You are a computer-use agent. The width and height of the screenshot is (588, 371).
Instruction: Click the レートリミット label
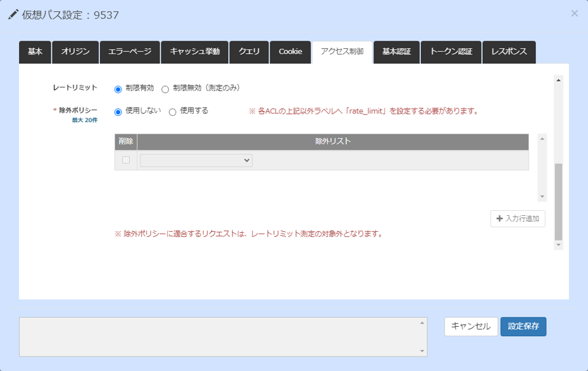click(x=75, y=87)
